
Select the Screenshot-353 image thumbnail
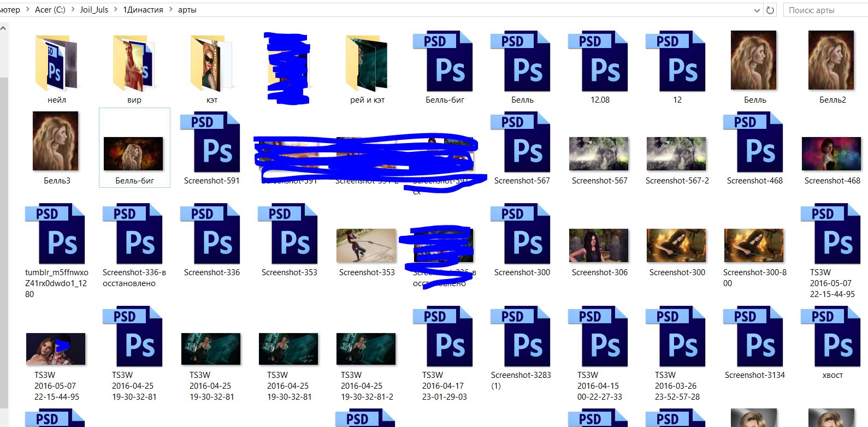[x=366, y=245]
